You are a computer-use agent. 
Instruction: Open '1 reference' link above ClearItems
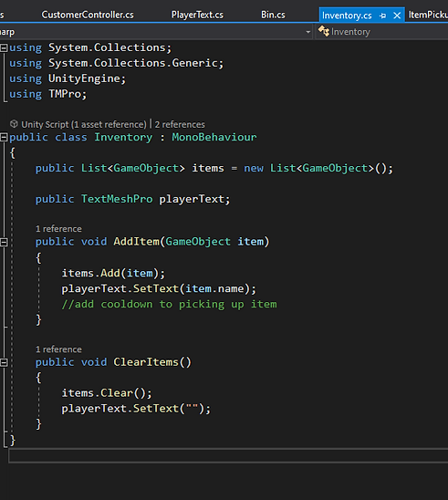[58, 349]
